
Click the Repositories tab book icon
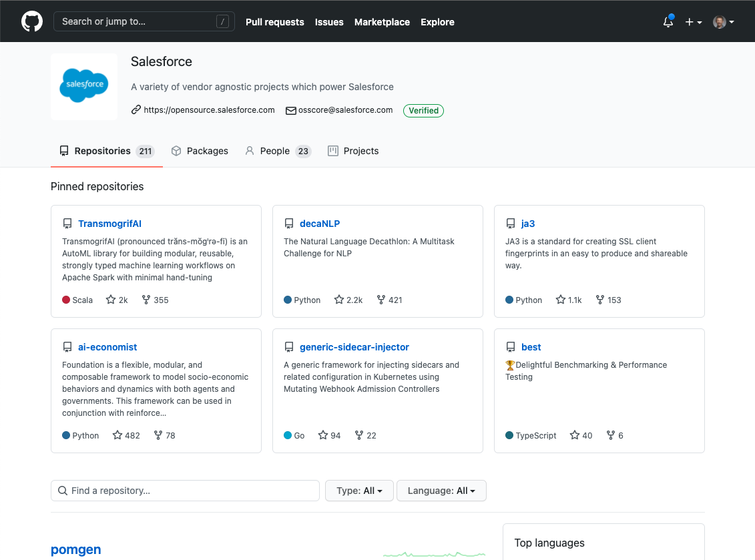pyautogui.click(x=64, y=151)
